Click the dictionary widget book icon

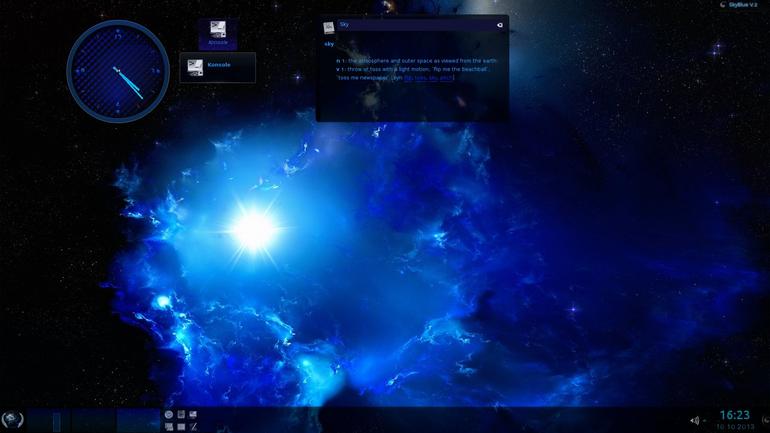click(x=329, y=28)
